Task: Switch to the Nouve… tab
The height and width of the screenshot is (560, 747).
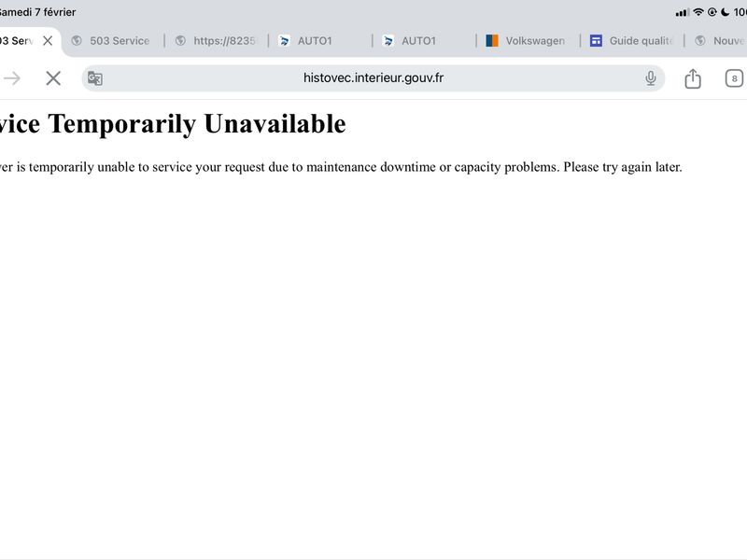Action: [718, 41]
